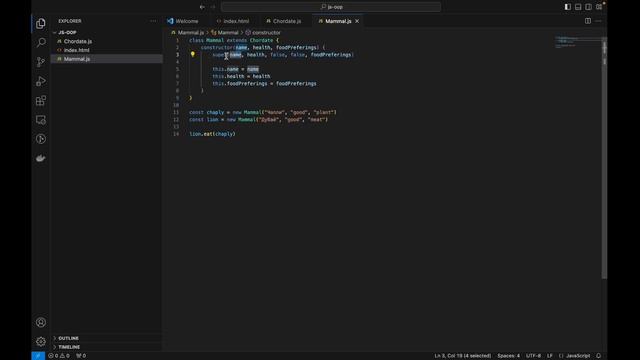Image resolution: width=640 pixels, height=360 pixels.
Task: Click the 'const lion' declaration line
Action: [x=258, y=120]
